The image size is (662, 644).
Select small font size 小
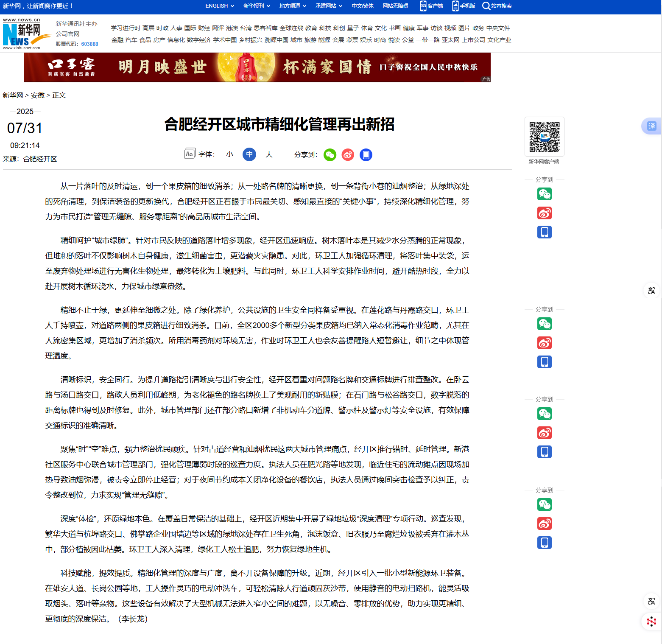pos(229,154)
